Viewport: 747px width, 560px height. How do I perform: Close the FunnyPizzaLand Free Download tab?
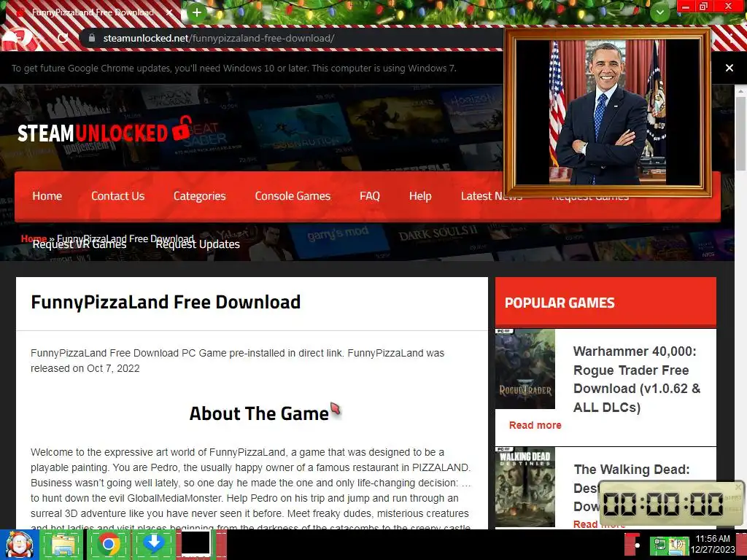pos(169,12)
